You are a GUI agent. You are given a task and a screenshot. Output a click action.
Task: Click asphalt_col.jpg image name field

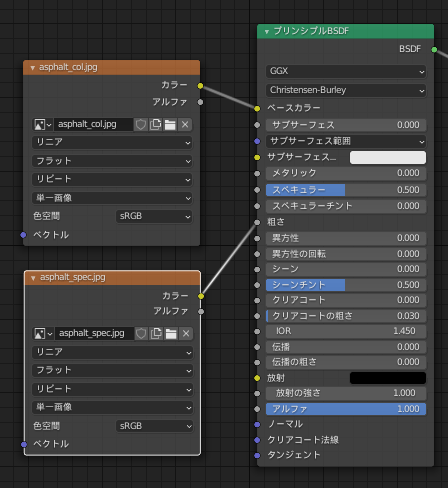[93, 125]
